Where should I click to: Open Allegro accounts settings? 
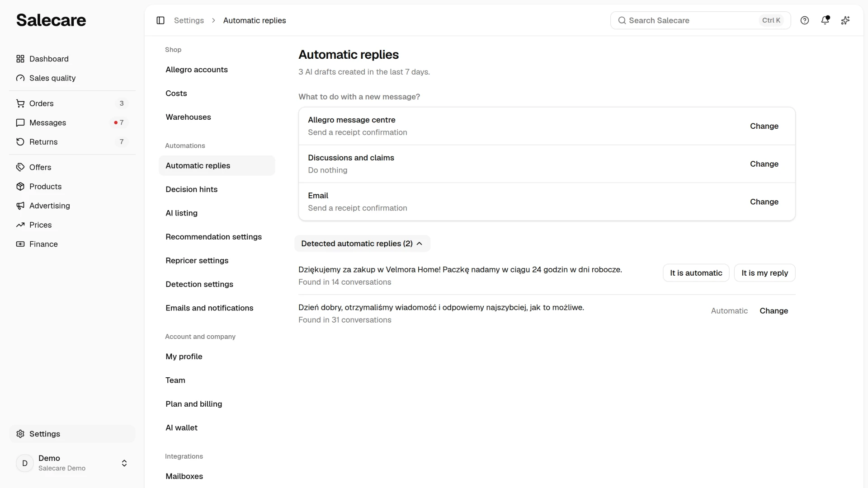217,70
